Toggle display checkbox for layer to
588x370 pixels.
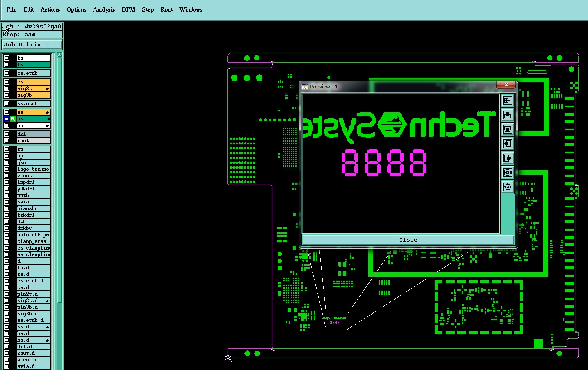pyautogui.click(x=7, y=58)
